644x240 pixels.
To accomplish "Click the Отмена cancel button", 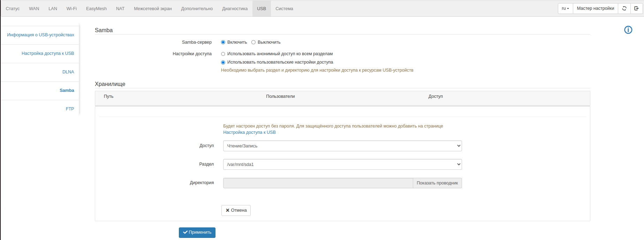I will click(236, 210).
